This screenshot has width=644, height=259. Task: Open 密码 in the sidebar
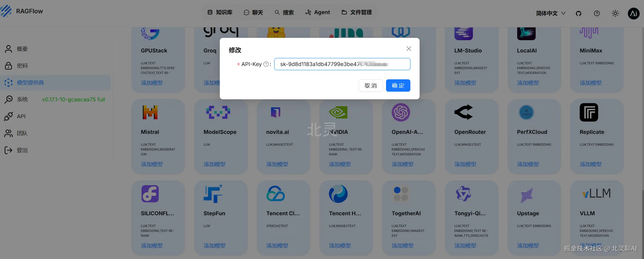tap(56, 66)
